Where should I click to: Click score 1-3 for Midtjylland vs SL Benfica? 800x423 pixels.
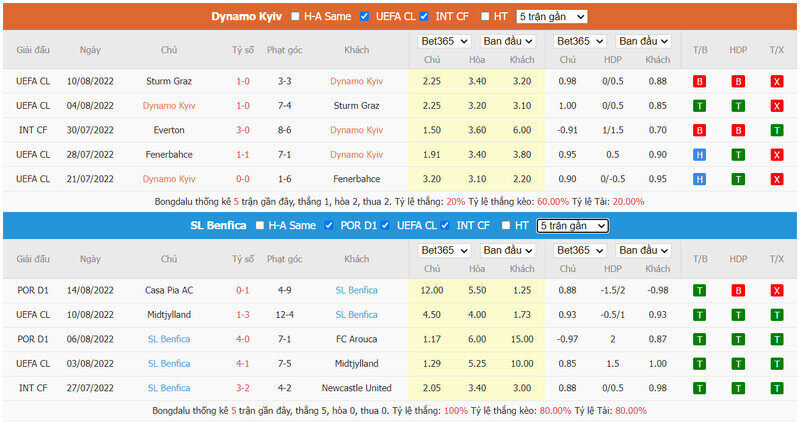243,315
